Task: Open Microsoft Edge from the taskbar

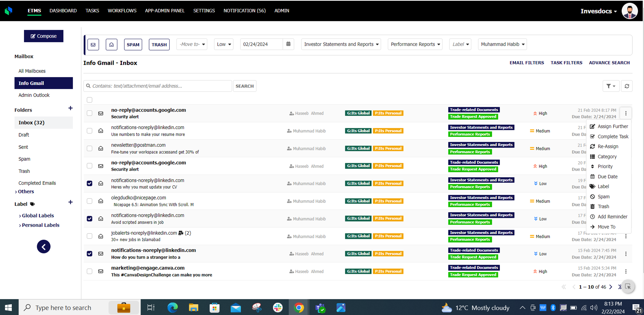Action: pyautogui.click(x=173, y=307)
